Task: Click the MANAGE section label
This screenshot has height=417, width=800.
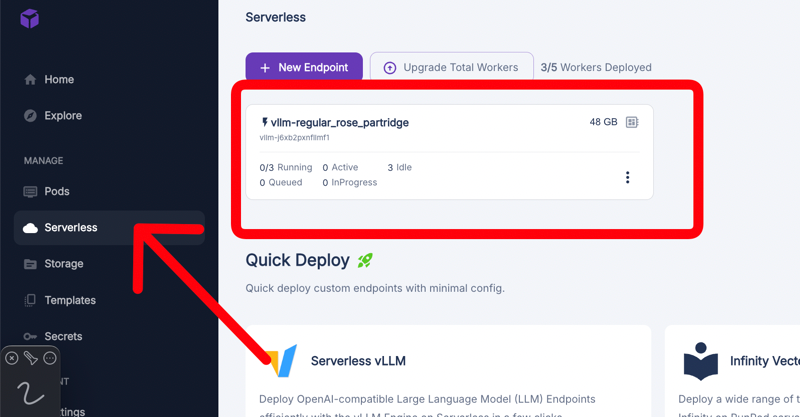Action: point(43,161)
